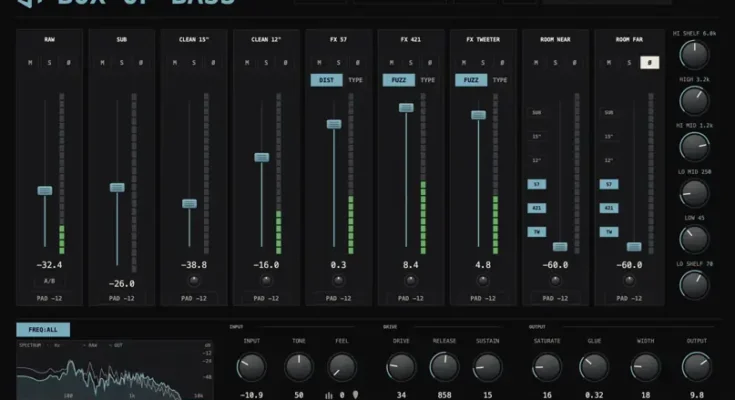Enable the SUB send in ROOM NEAR

(x=537, y=113)
